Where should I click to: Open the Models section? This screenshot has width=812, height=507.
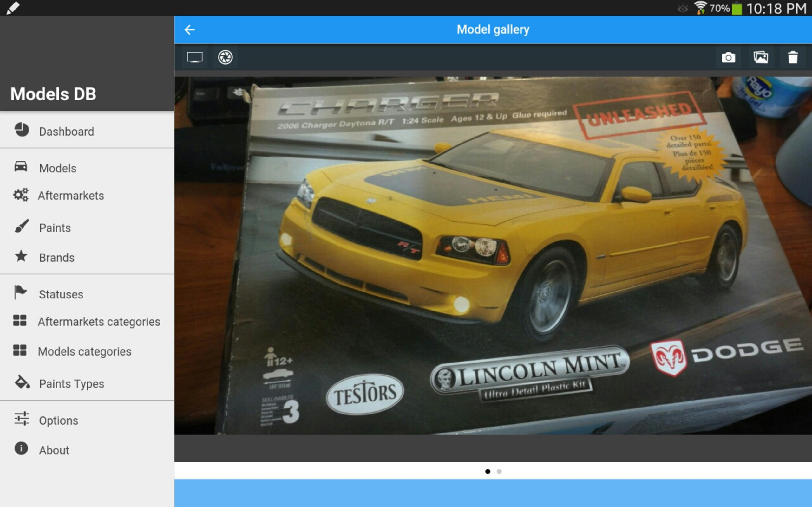57,168
